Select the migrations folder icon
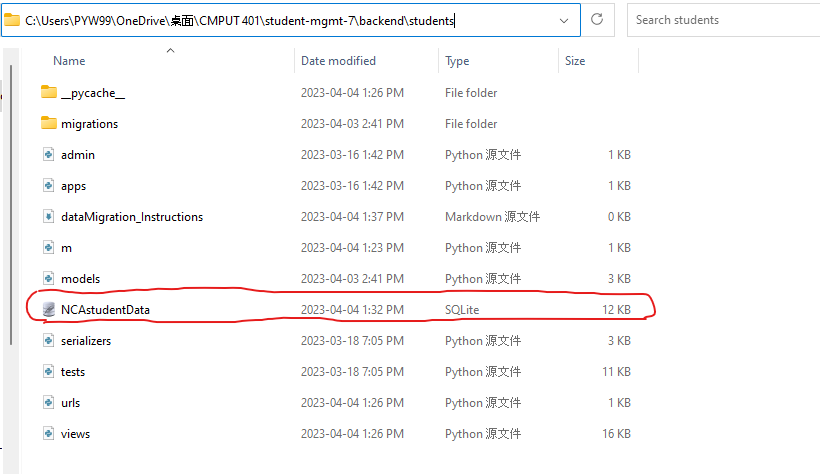The width and height of the screenshot is (820, 474). [50, 124]
